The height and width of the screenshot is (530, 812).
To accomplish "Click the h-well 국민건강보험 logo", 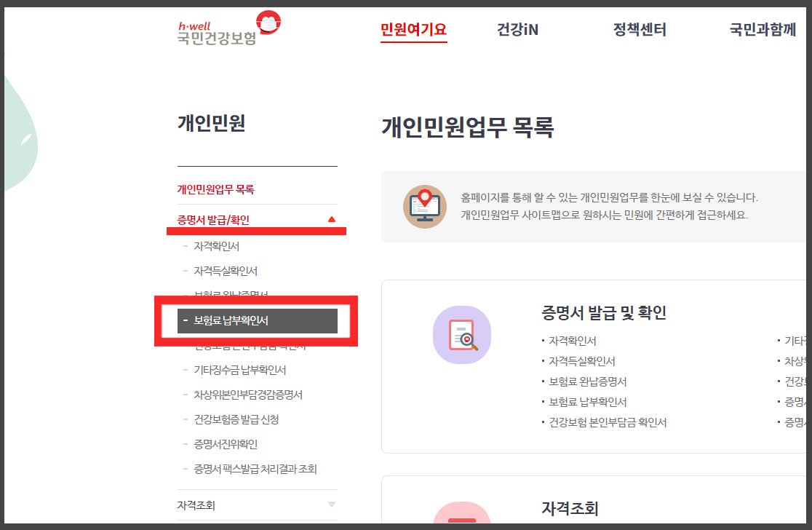I will (x=229, y=28).
